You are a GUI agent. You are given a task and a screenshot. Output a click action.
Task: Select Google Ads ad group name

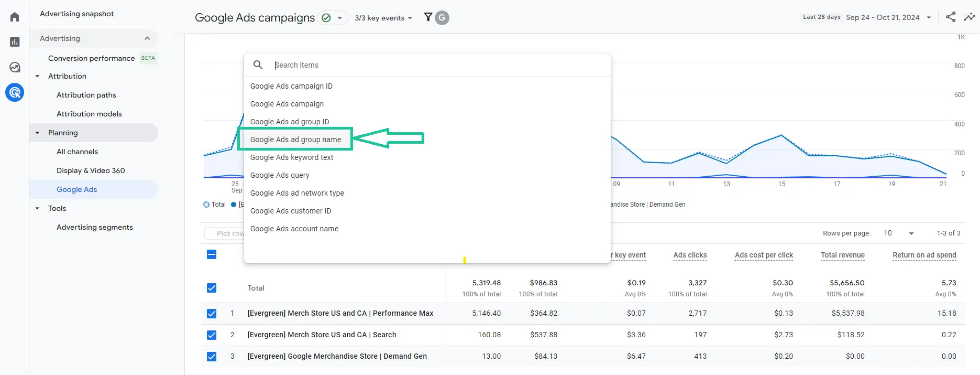point(295,140)
